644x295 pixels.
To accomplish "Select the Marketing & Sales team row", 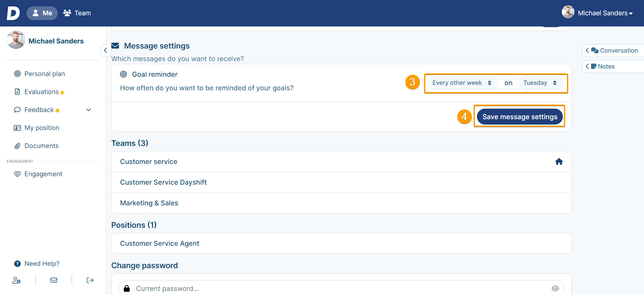I will point(341,203).
